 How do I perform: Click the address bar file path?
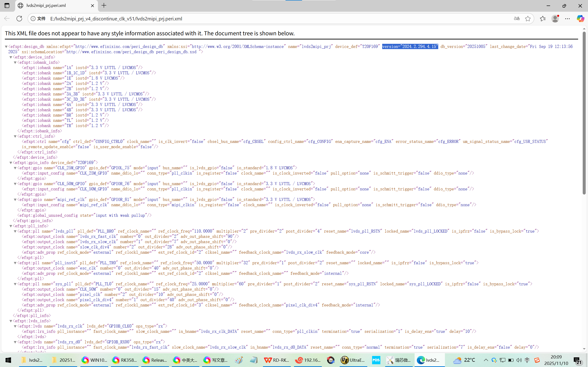(116, 19)
